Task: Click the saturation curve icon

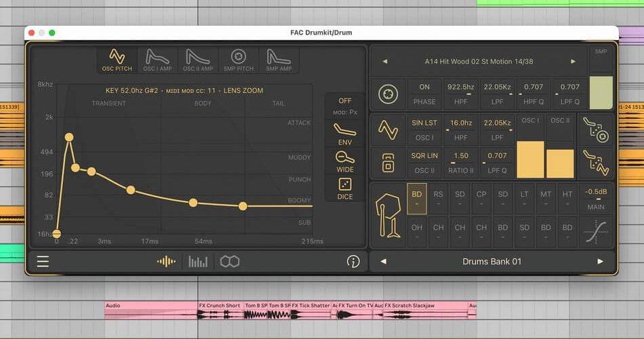Action: 596,232
